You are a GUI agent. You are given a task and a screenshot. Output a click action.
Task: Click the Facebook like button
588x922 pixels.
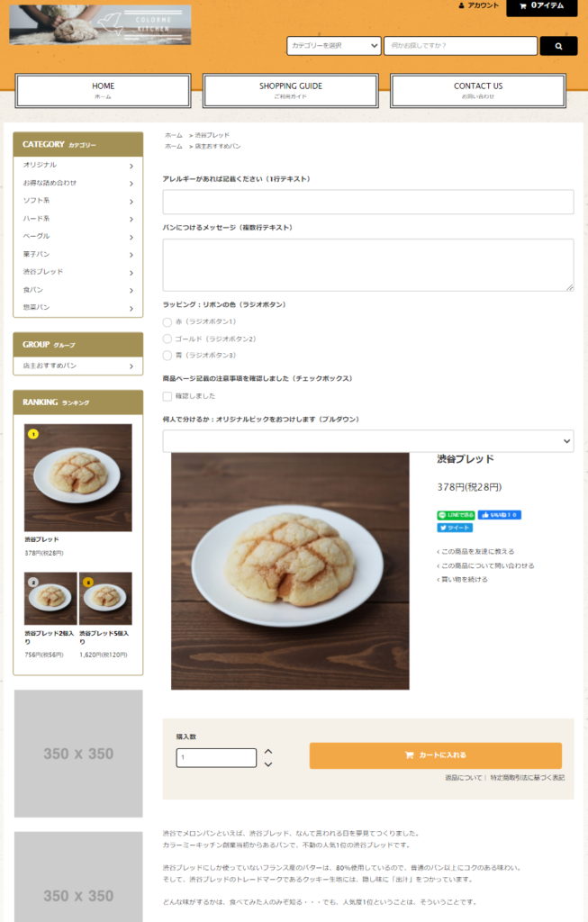click(499, 515)
